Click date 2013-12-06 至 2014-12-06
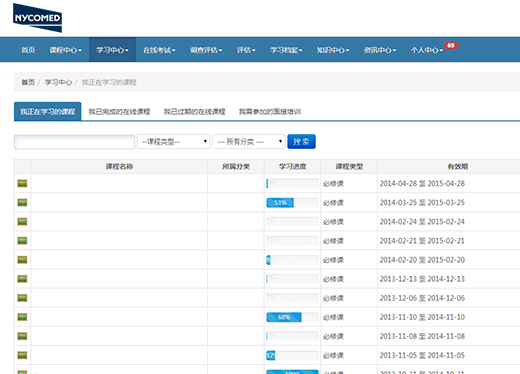This screenshot has height=374, width=520. pyautogui.click(x=422, y=298)
